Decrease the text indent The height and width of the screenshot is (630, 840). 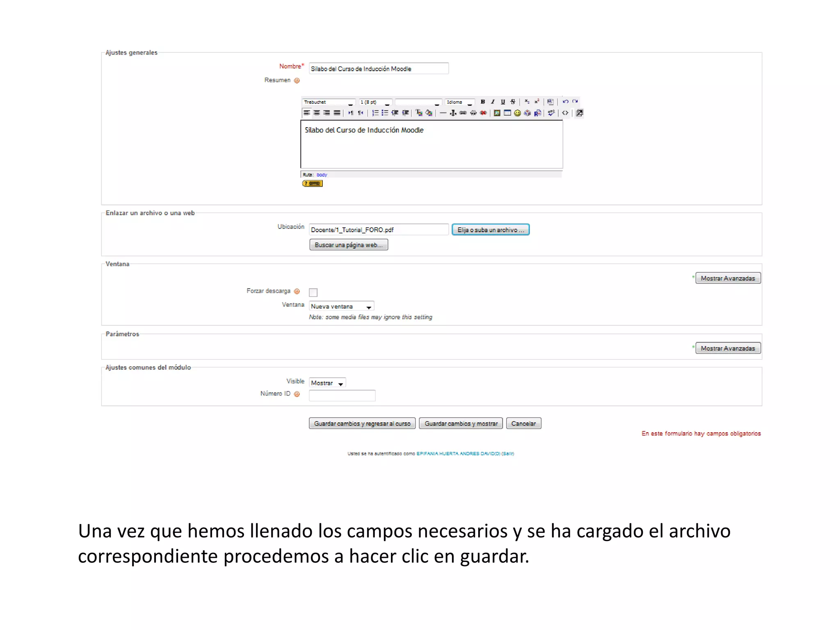(395, 113)
